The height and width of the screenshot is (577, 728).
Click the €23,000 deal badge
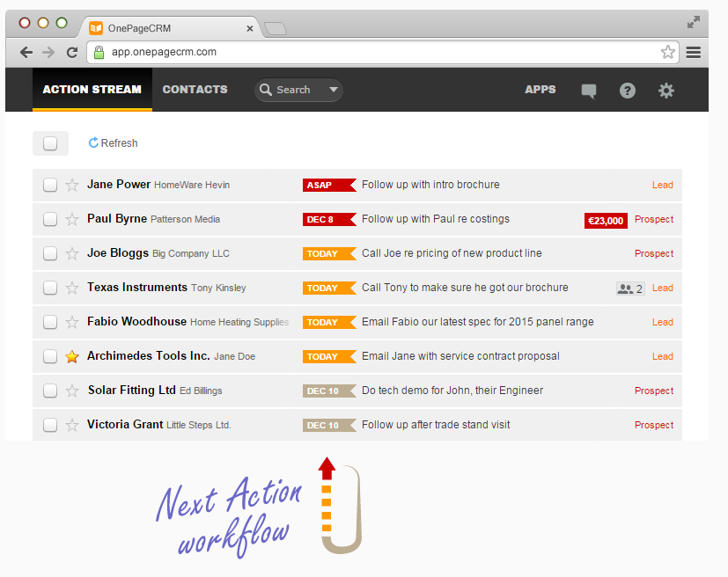(x=606, y=221)
